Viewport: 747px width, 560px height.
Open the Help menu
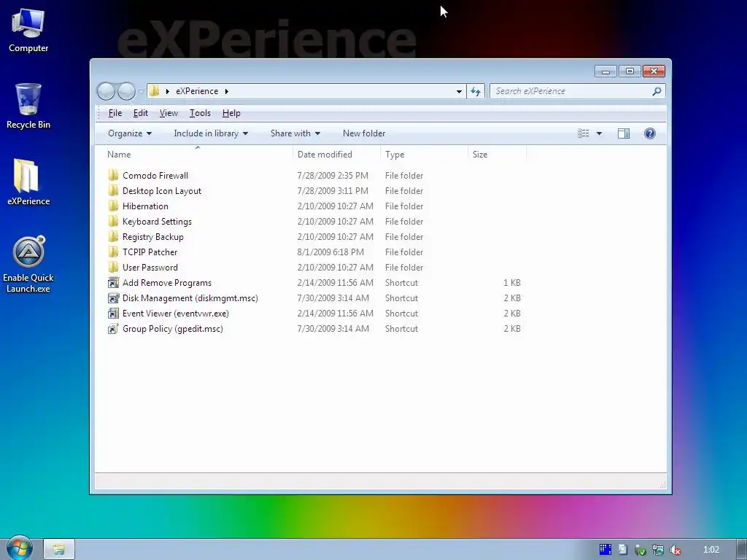(x=231, y=113)
